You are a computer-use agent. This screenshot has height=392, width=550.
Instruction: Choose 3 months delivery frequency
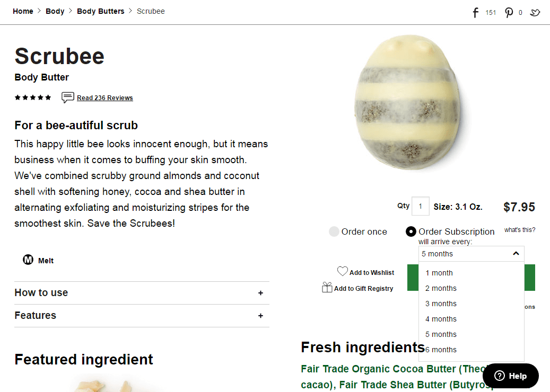[441, 304]
